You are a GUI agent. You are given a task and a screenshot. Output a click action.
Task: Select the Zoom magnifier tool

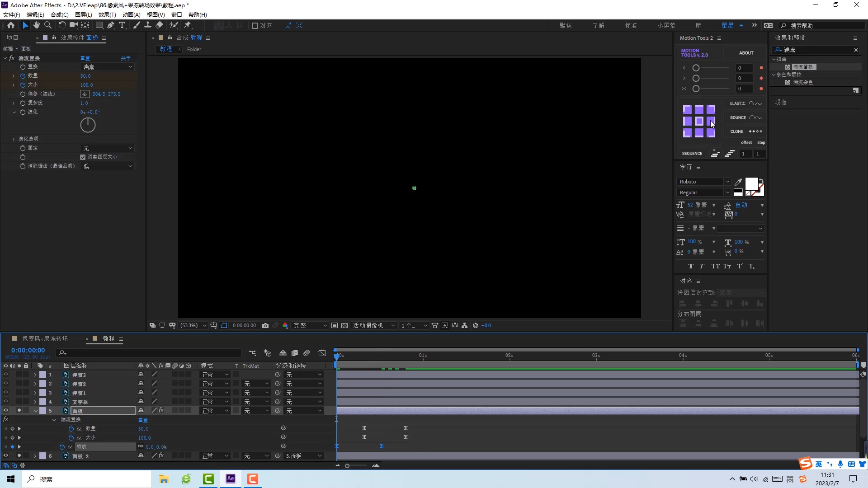(48, 25)
